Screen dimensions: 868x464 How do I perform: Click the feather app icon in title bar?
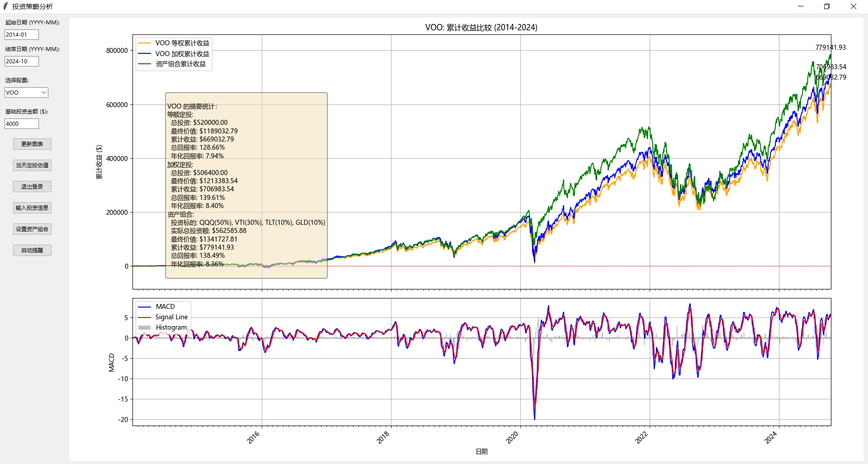(5, 6)
